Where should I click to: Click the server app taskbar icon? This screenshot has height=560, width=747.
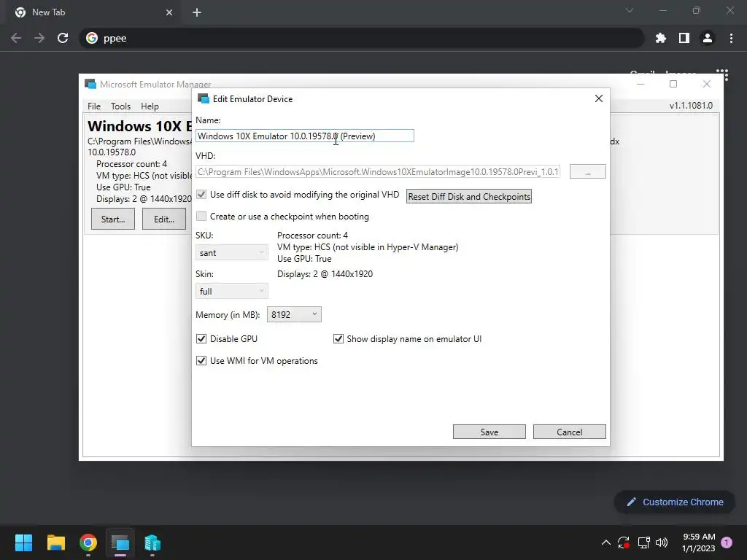152,542
